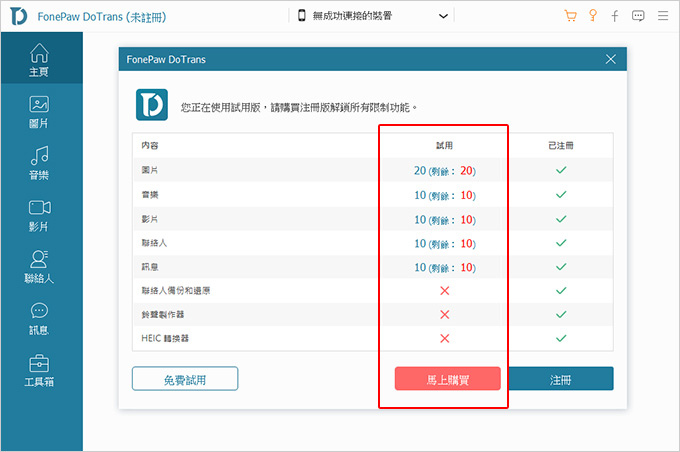Click the 訊息 row label in table
The height and width of the screenshot is (452, 680).
(150, 267)
